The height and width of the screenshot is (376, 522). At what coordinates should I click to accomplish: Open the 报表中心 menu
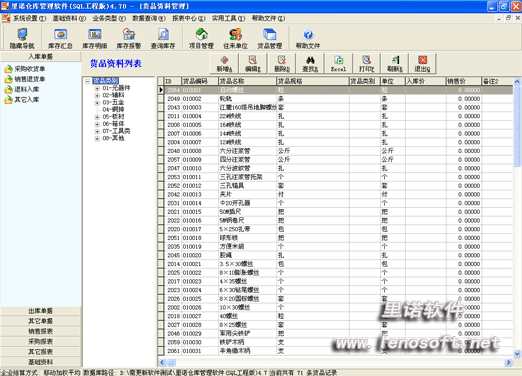click(189, 18)
